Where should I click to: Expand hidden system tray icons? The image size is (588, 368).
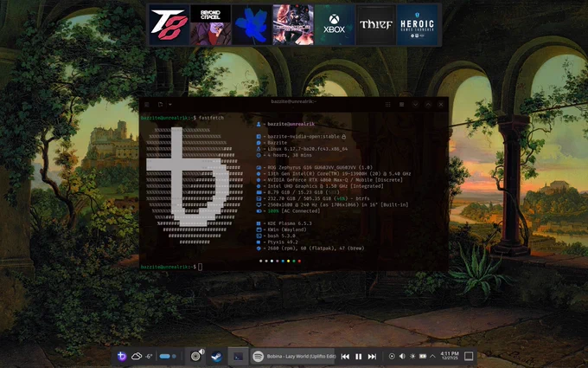[432, 356]
